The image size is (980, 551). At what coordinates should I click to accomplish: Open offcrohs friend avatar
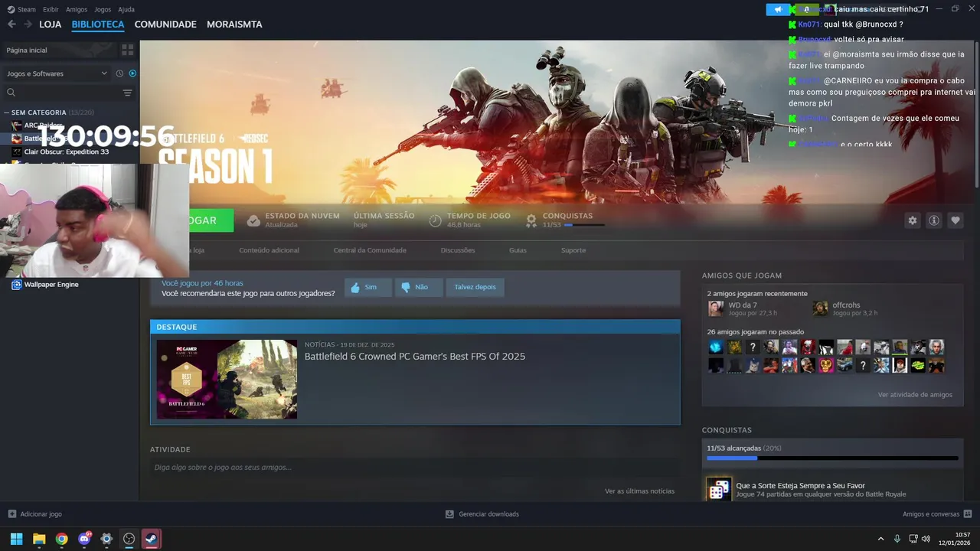coord(820,308)
